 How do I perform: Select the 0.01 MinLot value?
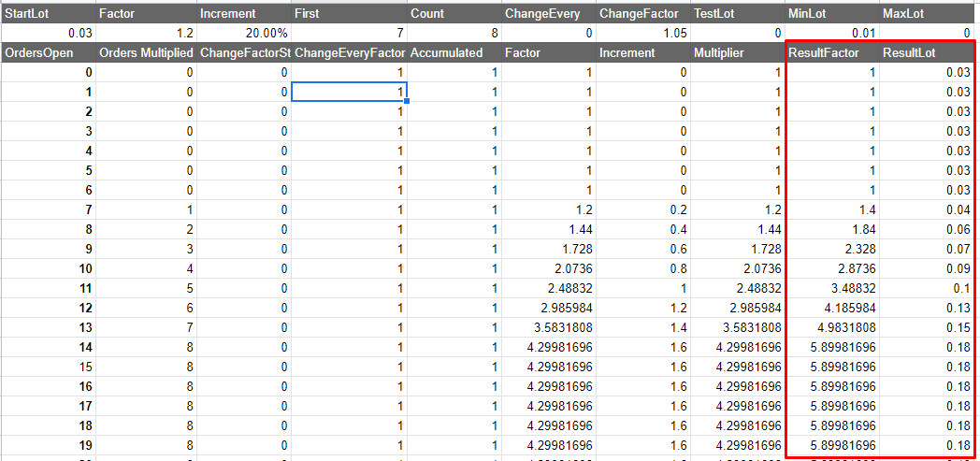click(832, 33)
